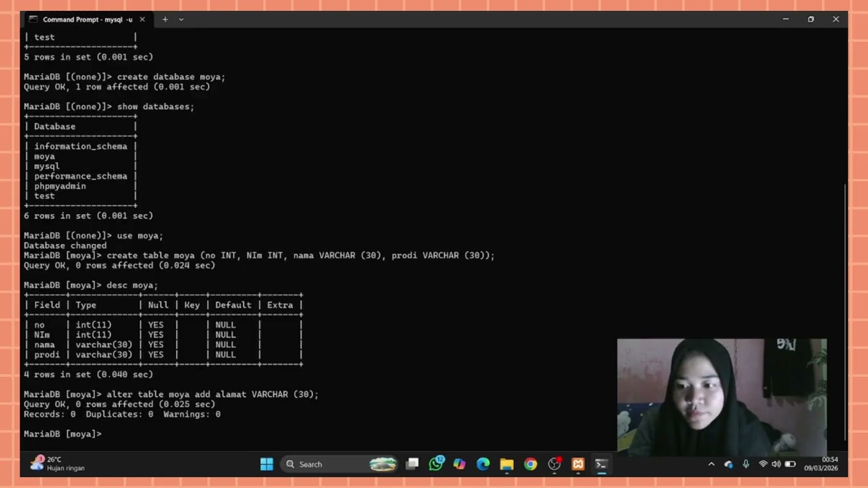Open Google Chrome from taskbar
The image size is (868, 488).
click(x=530, y=464)
